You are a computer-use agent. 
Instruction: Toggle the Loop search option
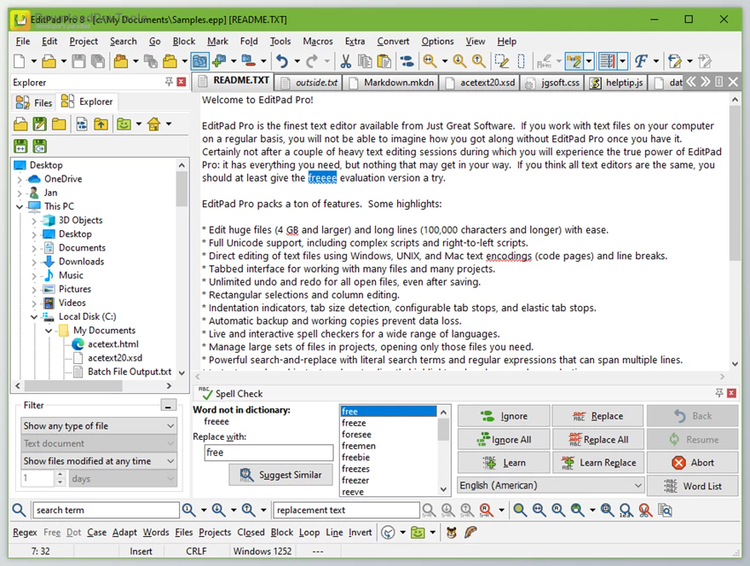[309, 532]
